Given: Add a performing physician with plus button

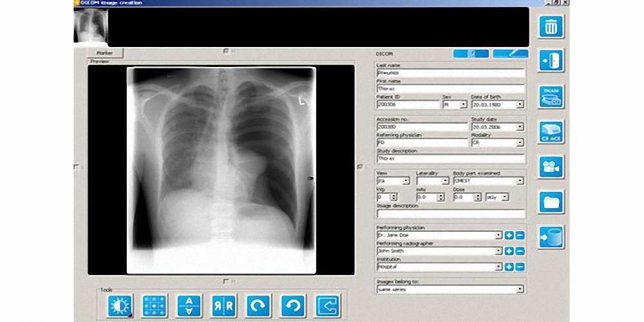Looking at the screenshot, I should tap(509, 235).
